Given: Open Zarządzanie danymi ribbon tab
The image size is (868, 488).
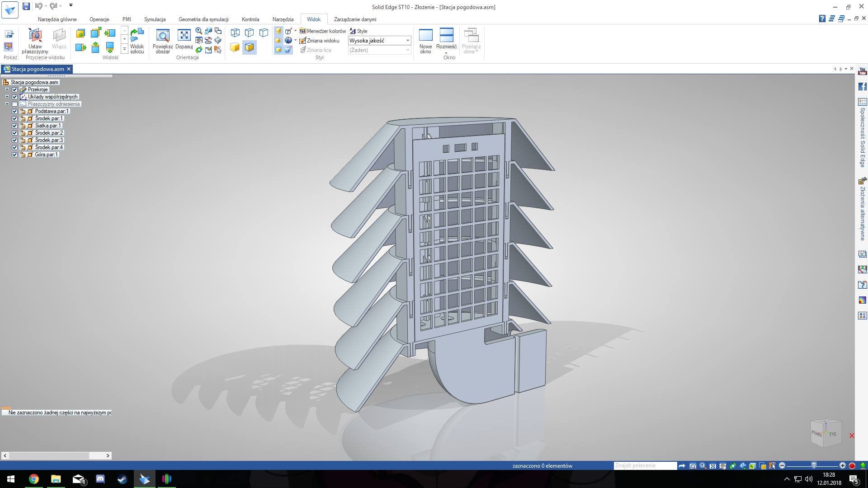Looking at the screenshot, I should pyautogui.click(x=355, y=19).
